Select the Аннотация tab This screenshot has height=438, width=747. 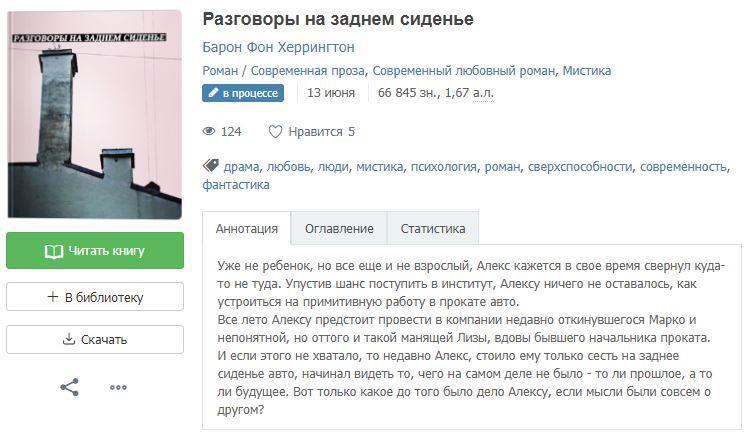point(247,229)
